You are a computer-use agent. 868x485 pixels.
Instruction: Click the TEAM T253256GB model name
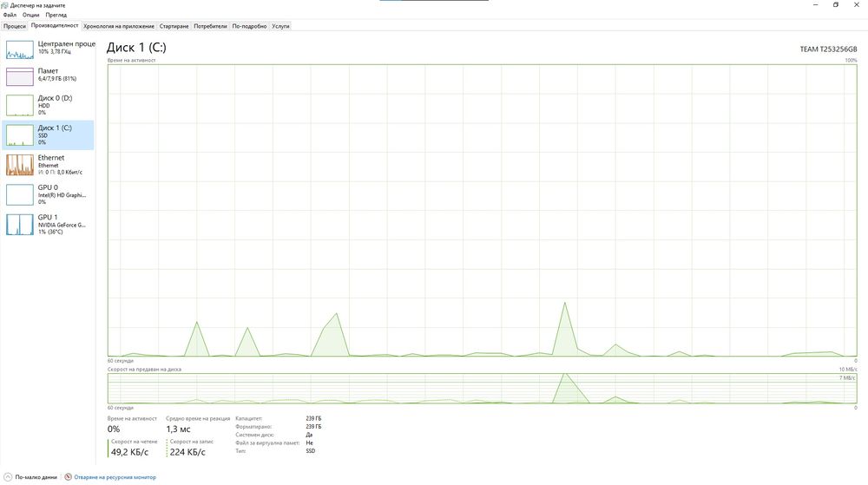click(828, 49)
